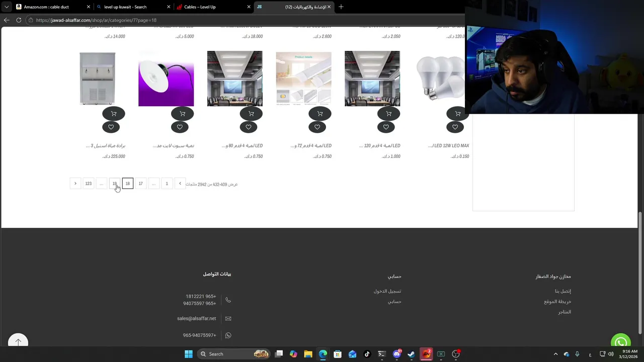Favorite the LED 12W LEO MAX bulb
The height and width of the screenshot is (362, 644).
pyautogui.click(x=455, y=127)
